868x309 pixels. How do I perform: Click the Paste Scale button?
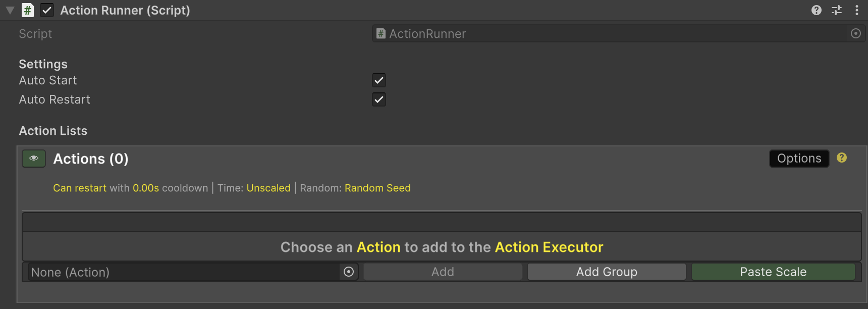pos(773,272)
